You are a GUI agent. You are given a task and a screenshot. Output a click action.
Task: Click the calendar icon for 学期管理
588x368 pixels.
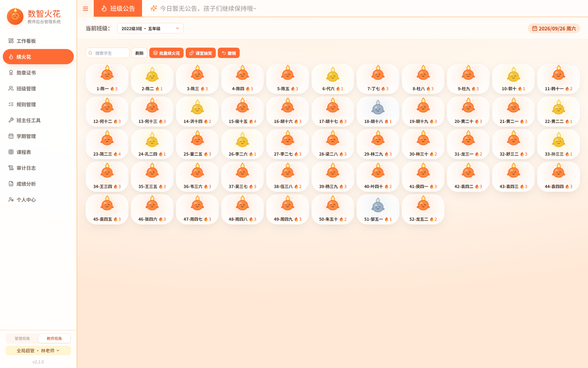(x=11, y=136)
